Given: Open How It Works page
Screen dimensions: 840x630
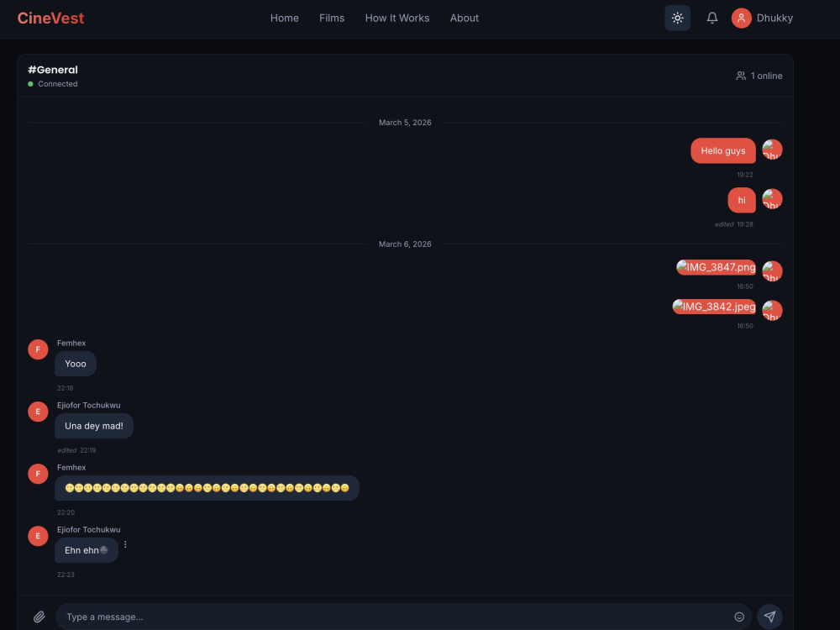Looking at the screenshot, I should [397, 18].
